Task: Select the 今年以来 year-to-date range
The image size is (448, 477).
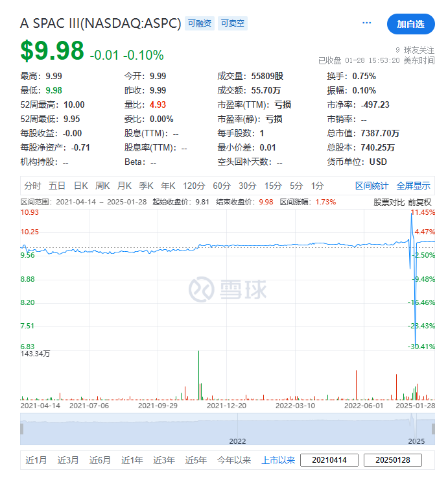Action: 234,460
